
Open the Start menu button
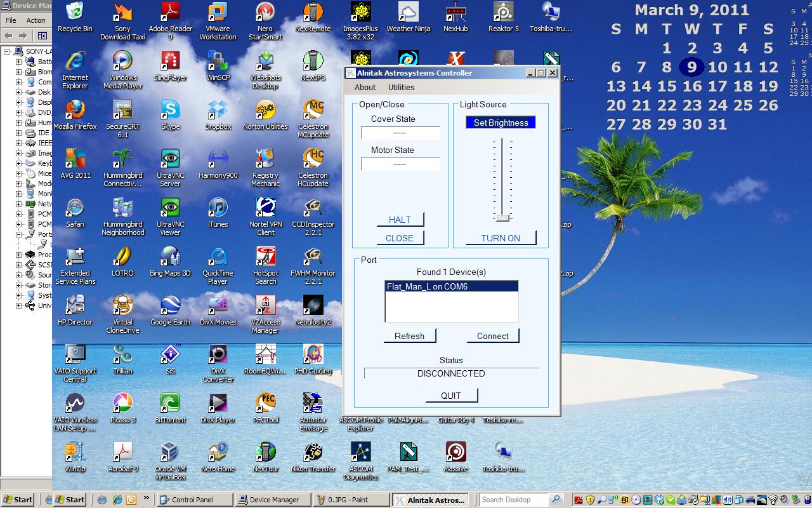click(x=18, y=500)
